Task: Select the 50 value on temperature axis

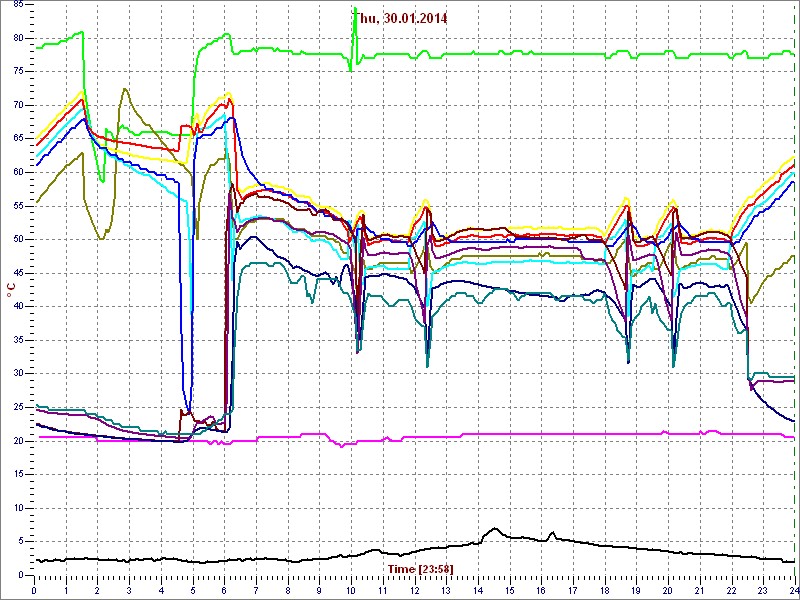Action: click(x=17, y=239)
